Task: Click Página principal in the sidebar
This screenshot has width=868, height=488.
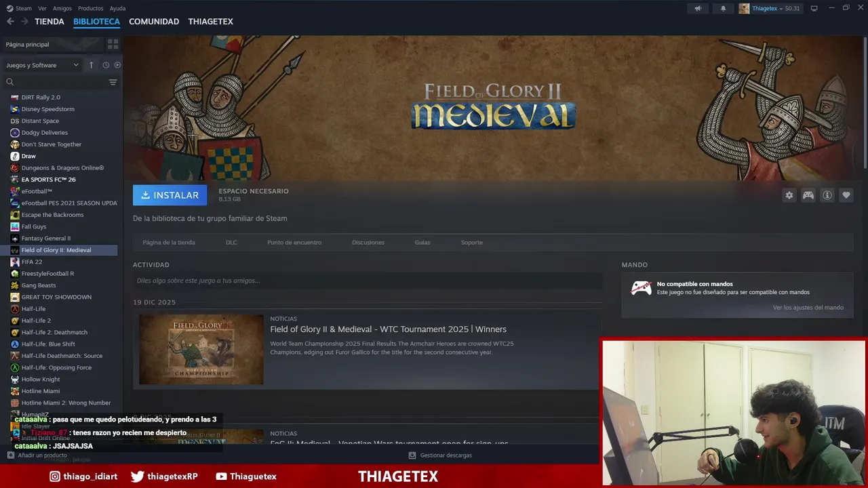Action: coord(27,44)
